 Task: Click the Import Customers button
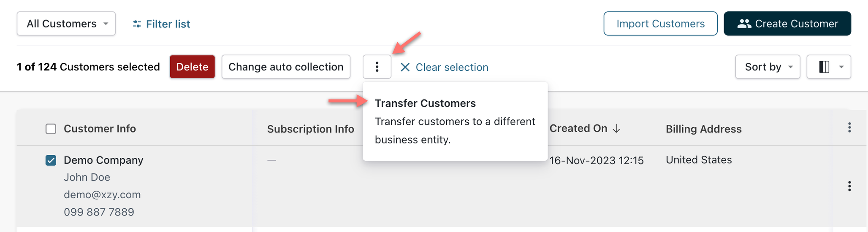660,24
